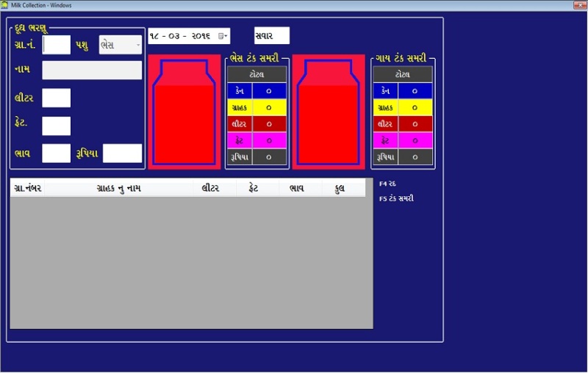The image size is (588, 373).
Task: Click the buffalo milk can image
Action: point(184,112)
